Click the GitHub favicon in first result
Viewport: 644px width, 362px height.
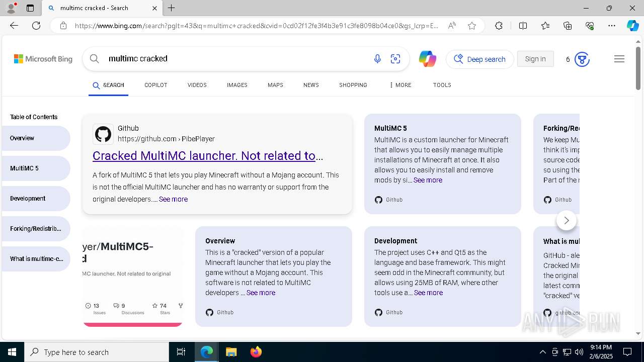[x=103, y=134]
